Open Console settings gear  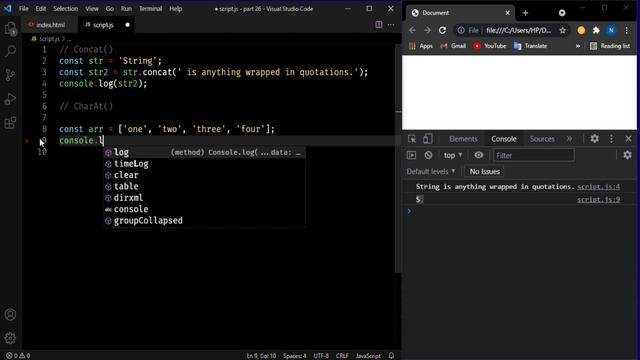click(627, 155)
